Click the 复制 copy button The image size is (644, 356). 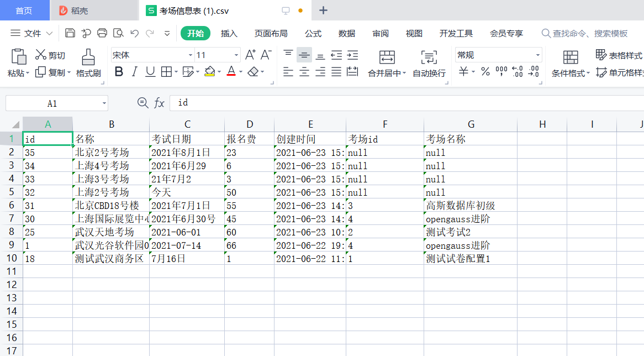point(53,72)
